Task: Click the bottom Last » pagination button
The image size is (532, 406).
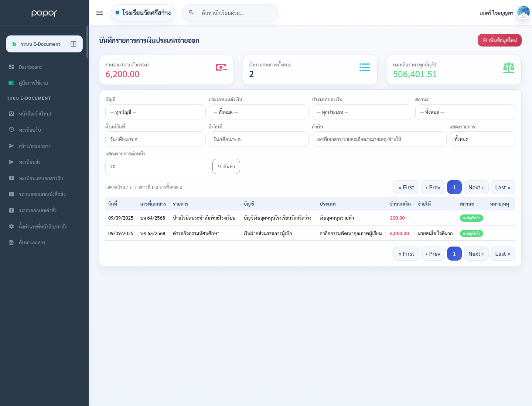Action: point(503,254)
